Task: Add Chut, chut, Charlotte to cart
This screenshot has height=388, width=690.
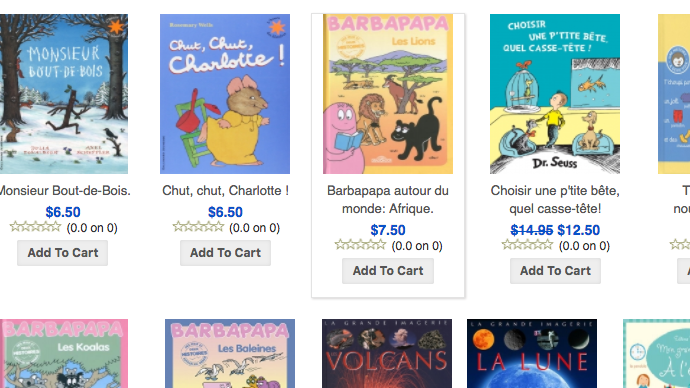Action: coord(225,253)
